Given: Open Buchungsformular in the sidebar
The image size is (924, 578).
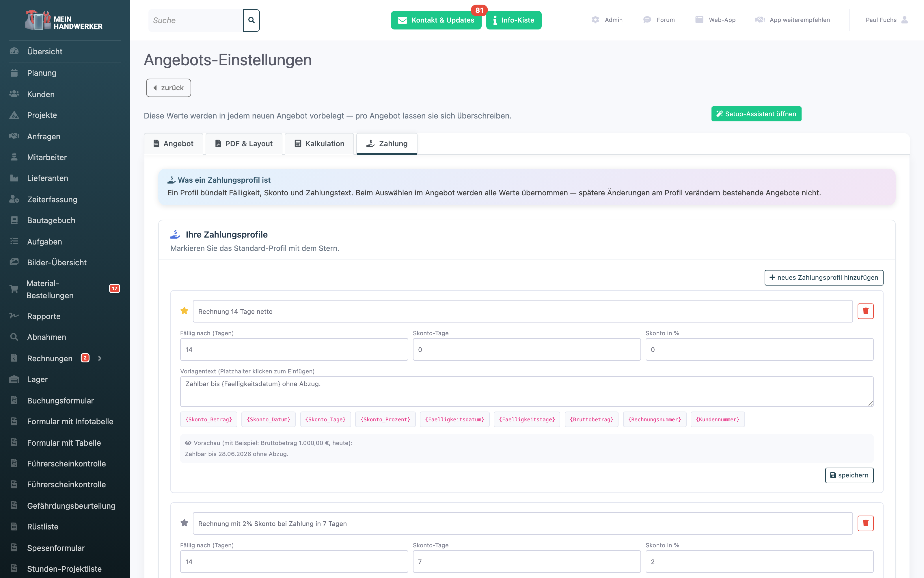Looking at the screenshot, I should click(x=60, y=401).
